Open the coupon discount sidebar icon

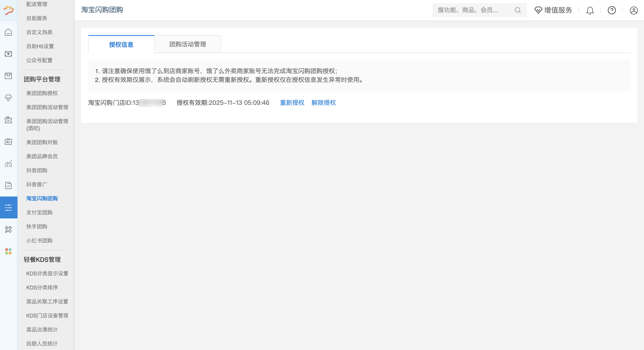point(8,120)
